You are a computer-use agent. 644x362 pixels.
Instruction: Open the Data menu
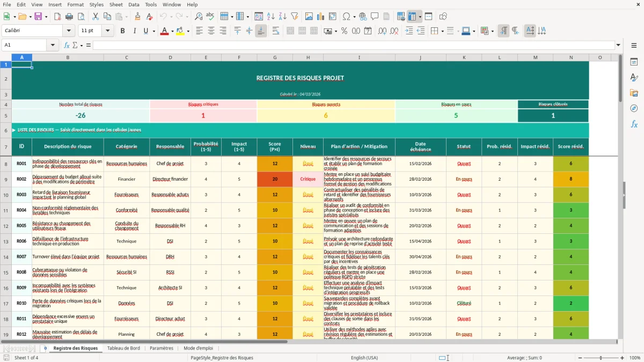(134, 4)
